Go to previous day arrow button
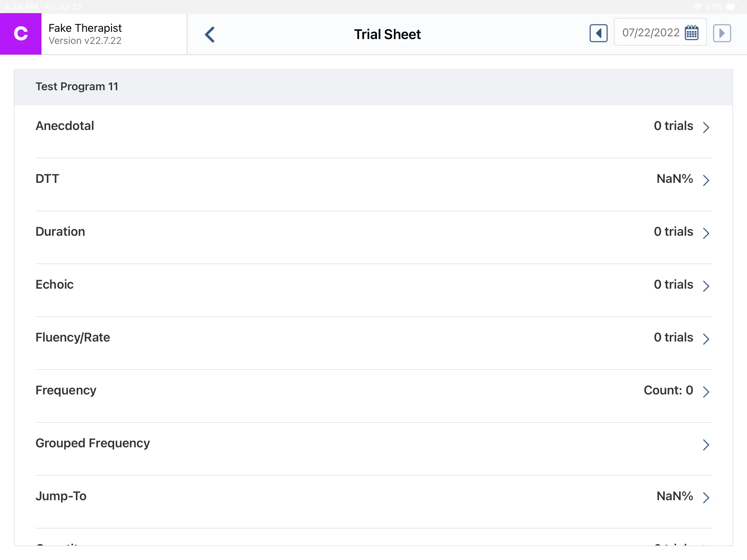 click(598, 34)
